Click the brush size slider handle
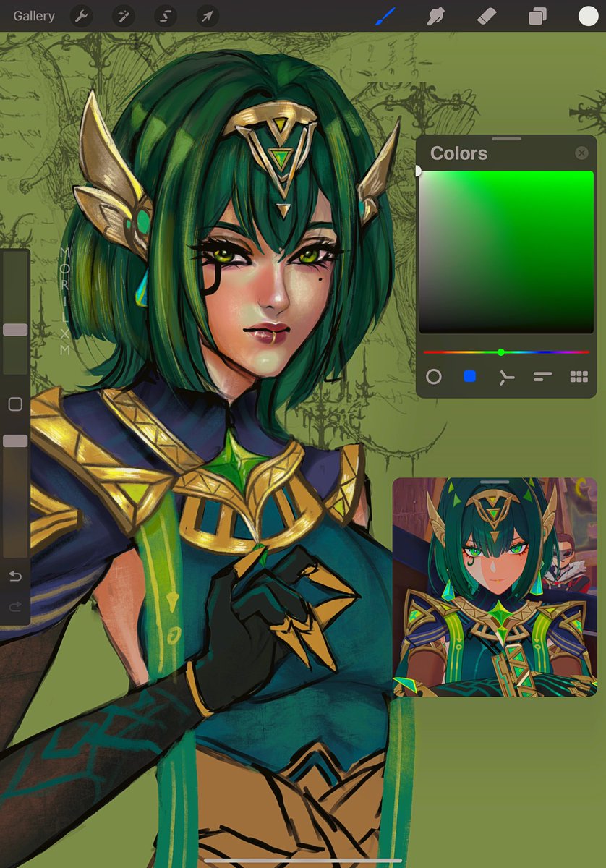This screenshot has height=868, width=606. coord(15,330)
